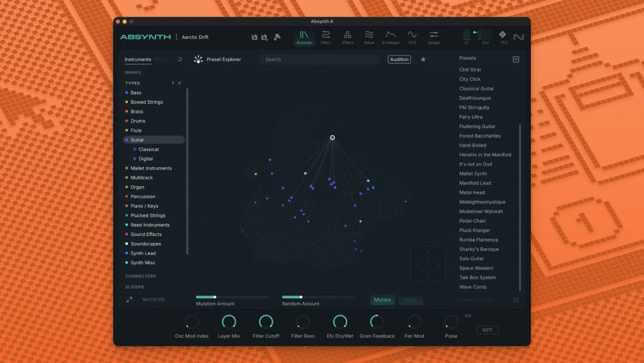Select the Digital guitar subtype
The height and width of the screenshot is (363, 644).
(x=146, y=159)
